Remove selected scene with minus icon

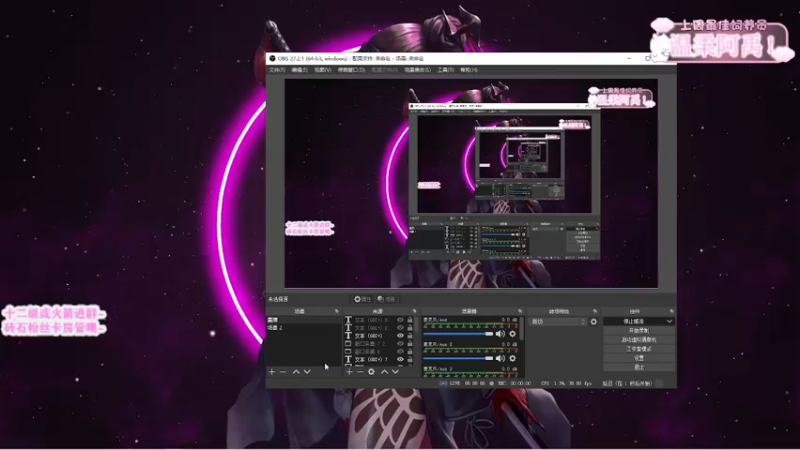(x=283, y=372)
